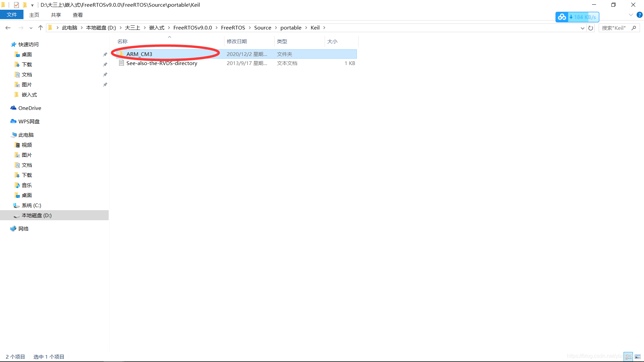The image size is (644, 362).
Task: Click the Up directory arrow
Action: pos(41,28)
